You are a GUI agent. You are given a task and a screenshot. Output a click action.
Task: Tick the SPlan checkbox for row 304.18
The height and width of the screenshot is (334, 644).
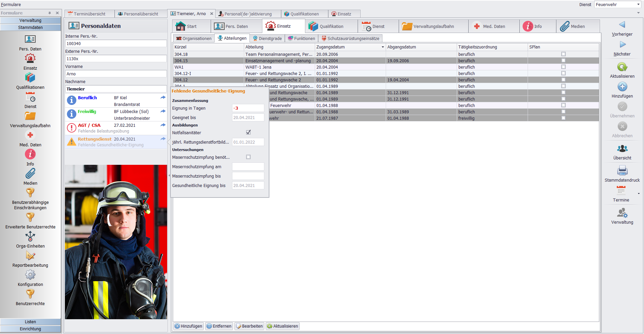click(563, 54)
